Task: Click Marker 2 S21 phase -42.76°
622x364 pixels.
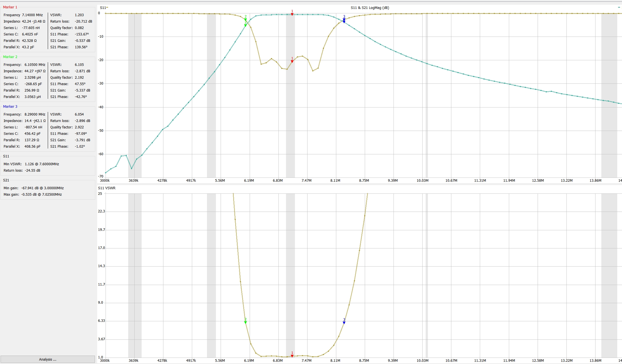Action: point(81,97)
